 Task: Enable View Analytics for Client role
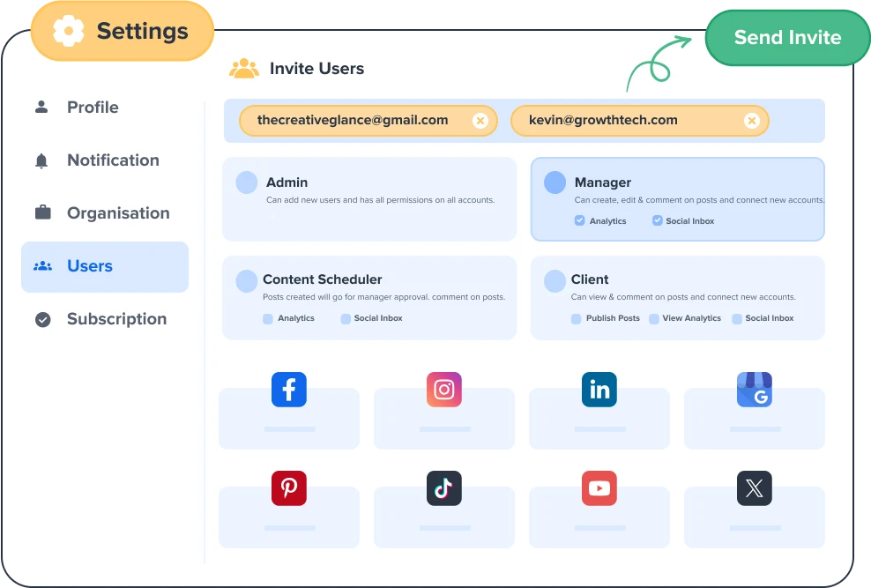pos(654,318)
